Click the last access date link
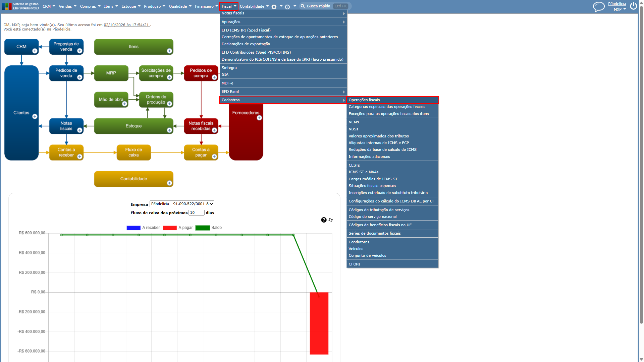The height and width of the screenshot is (362, 644). [x=126, y=25]
